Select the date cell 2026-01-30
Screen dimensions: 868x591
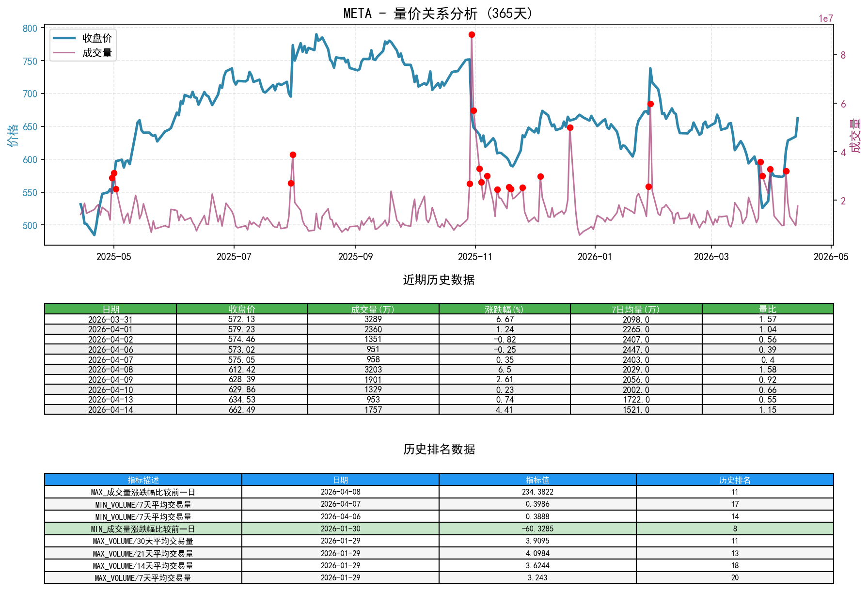coord(340,529)
